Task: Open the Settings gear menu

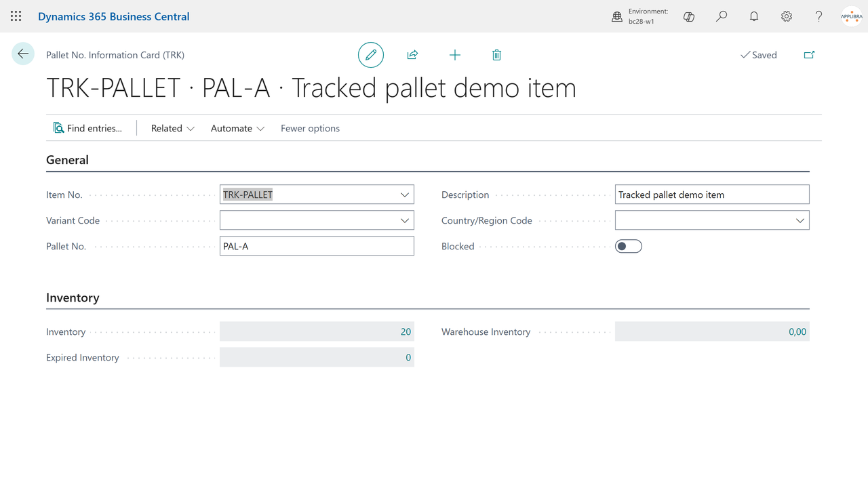Action: [x=787, y=16]
